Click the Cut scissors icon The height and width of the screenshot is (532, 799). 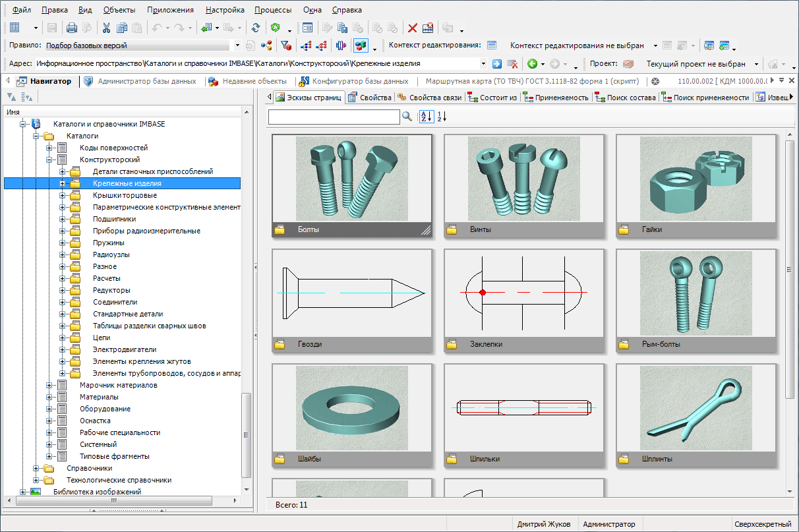tap(106, 28)
